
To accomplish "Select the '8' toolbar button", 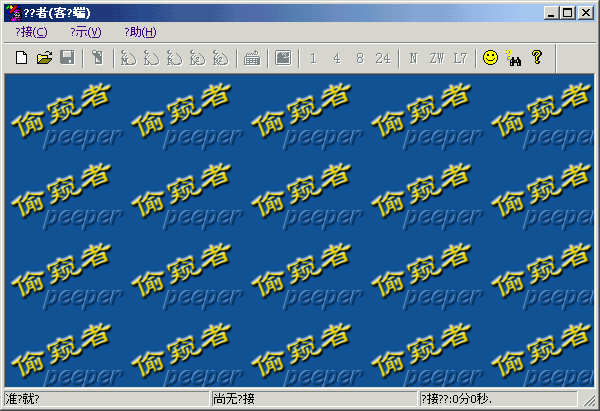I will pyautogui.click(x=359, y=58).
